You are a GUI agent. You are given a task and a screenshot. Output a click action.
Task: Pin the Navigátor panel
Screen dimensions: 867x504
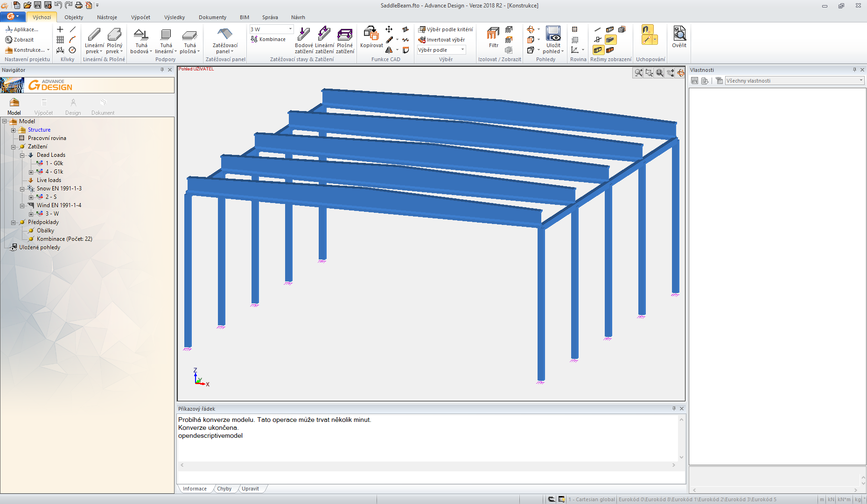pyautogui.click(x=162, y=70)
